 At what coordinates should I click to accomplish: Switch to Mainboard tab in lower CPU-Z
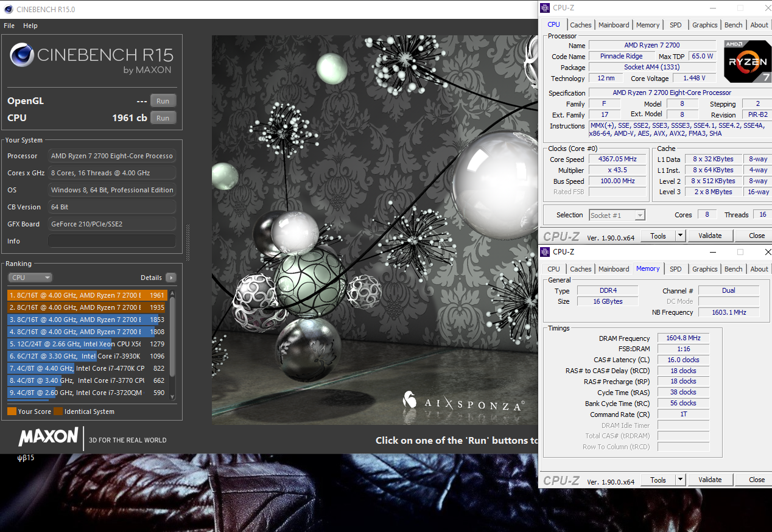614,269
